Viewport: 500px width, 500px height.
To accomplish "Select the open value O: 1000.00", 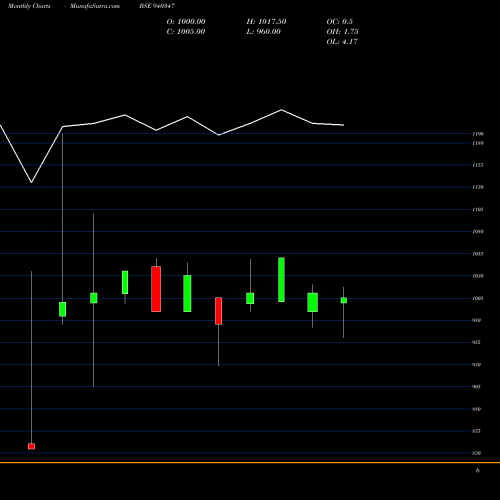I will pyautogui.click(x=186, y=22).
